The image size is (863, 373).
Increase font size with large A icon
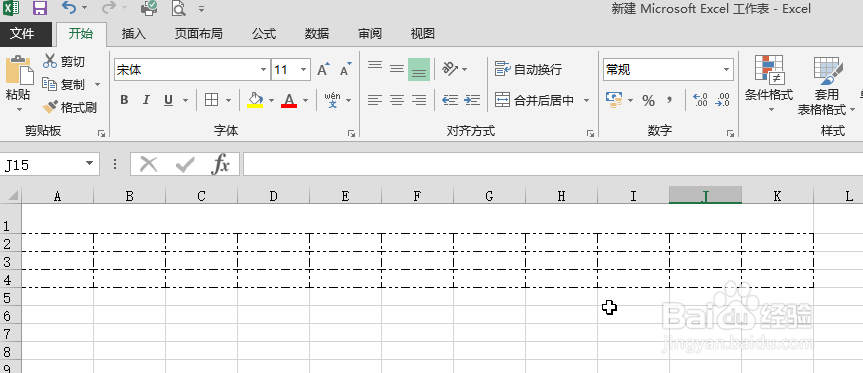323,69
